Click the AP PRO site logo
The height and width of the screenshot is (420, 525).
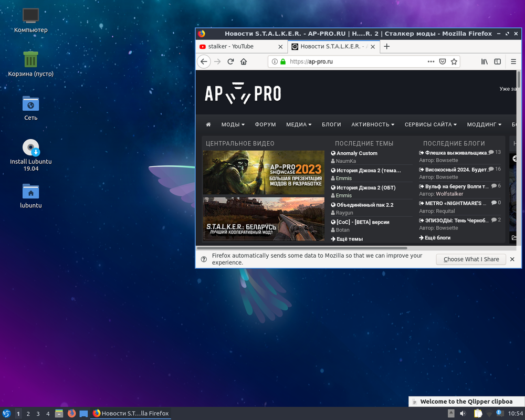tap(243, 93)
